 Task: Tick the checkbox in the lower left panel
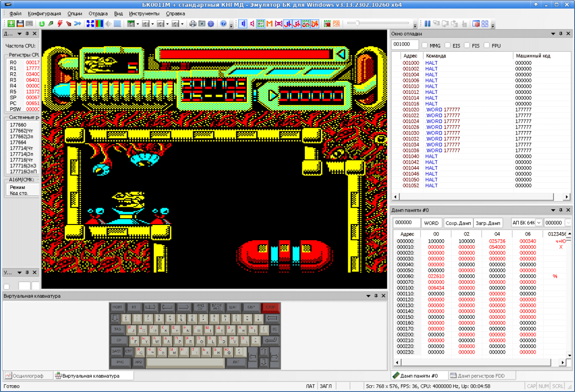click(x=7, y=286)
